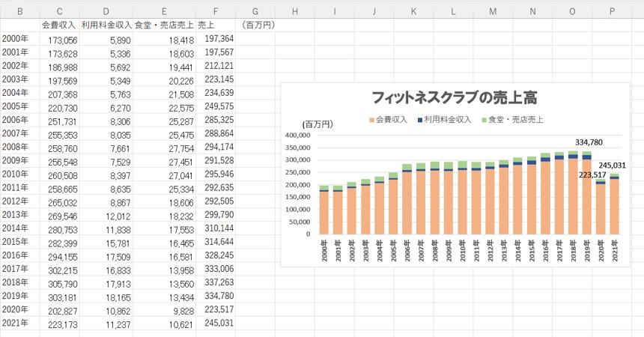Select the 2000年 bar in the chart
The height and width of the screenshot is (337, 644).
(324, 210)
